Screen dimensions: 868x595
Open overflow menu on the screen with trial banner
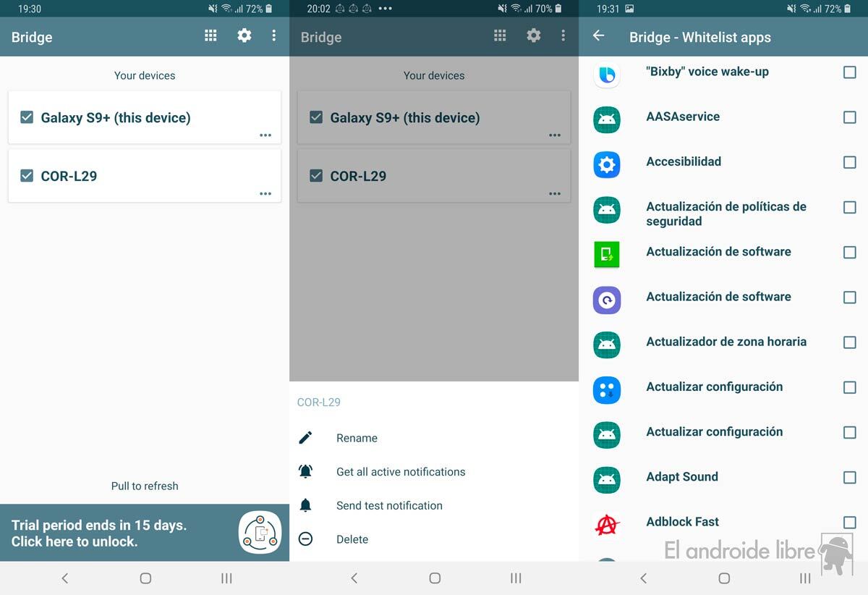(273, 35)
